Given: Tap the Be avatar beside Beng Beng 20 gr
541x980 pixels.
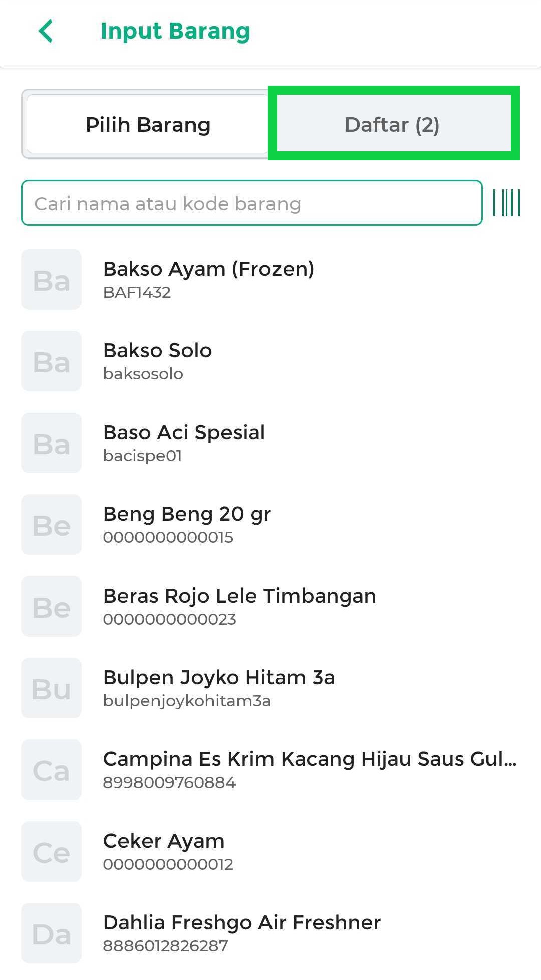Looking at the screenshot, I should [x=51, y=525].
